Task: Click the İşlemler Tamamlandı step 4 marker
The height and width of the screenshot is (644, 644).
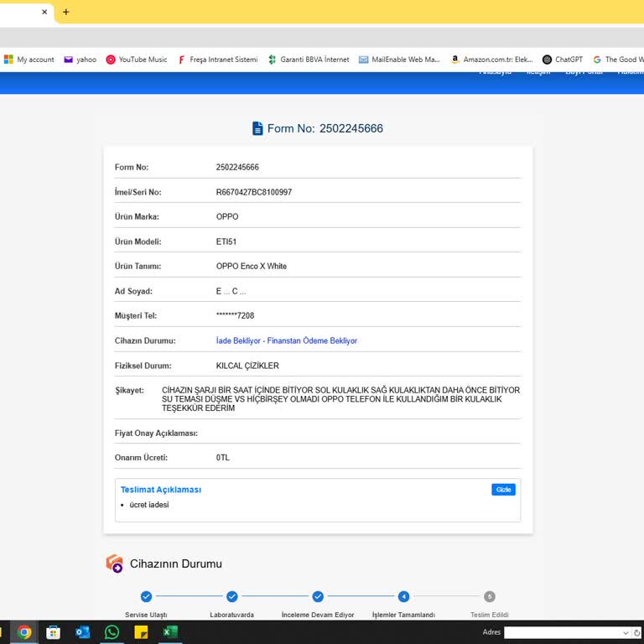Action: (x=403, y=596)
